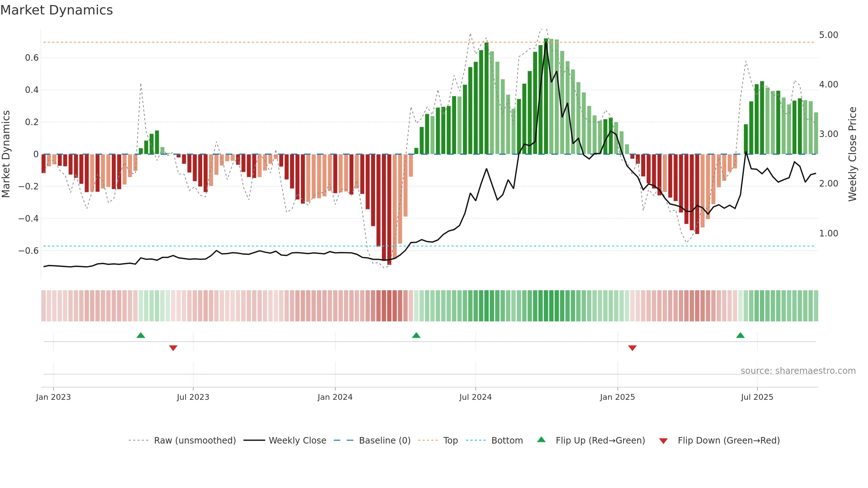The width and height of the screenshot is (868, 488).
Task: Click the Jan 2025 axis label
Action: 617,397
